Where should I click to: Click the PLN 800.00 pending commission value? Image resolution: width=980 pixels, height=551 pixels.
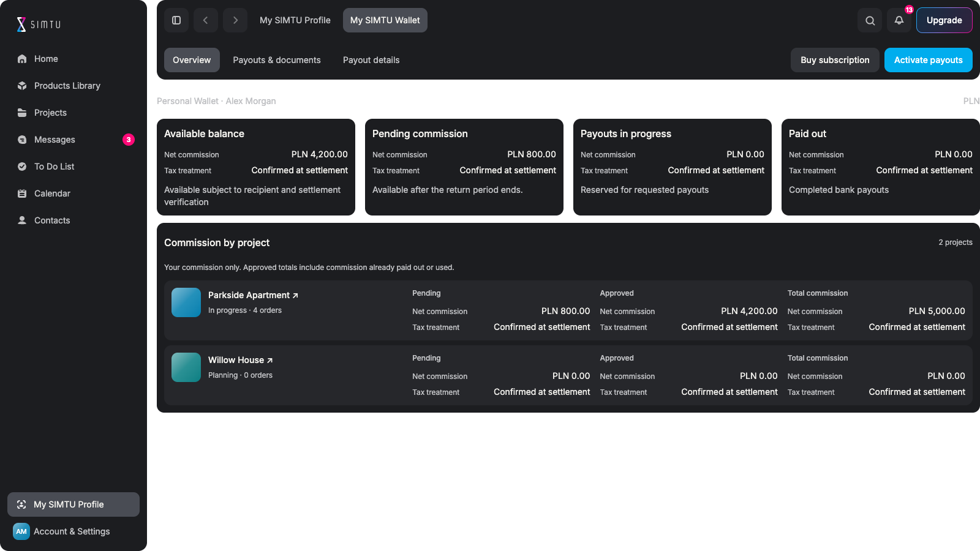pyautogui.click(x=532, y=154)
